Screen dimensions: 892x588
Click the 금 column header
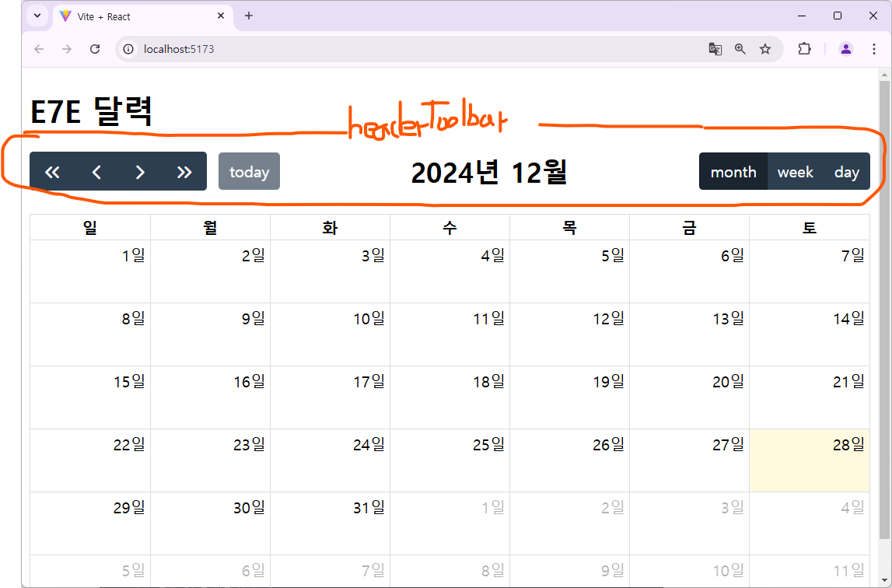click(x=690, y=228)
